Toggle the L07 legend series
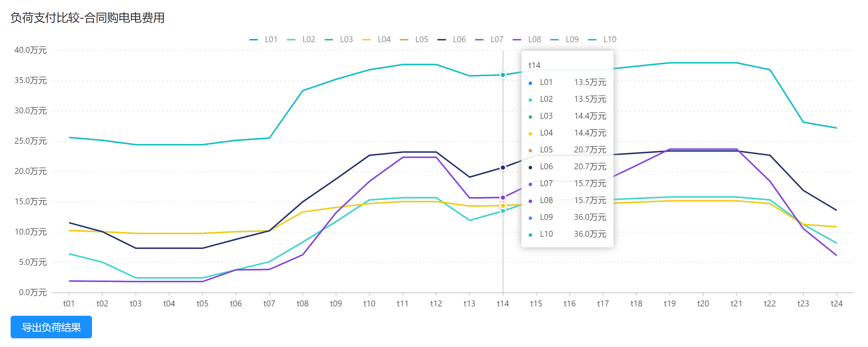The width and height of the screenshot is (868, 347). [489, 39]
